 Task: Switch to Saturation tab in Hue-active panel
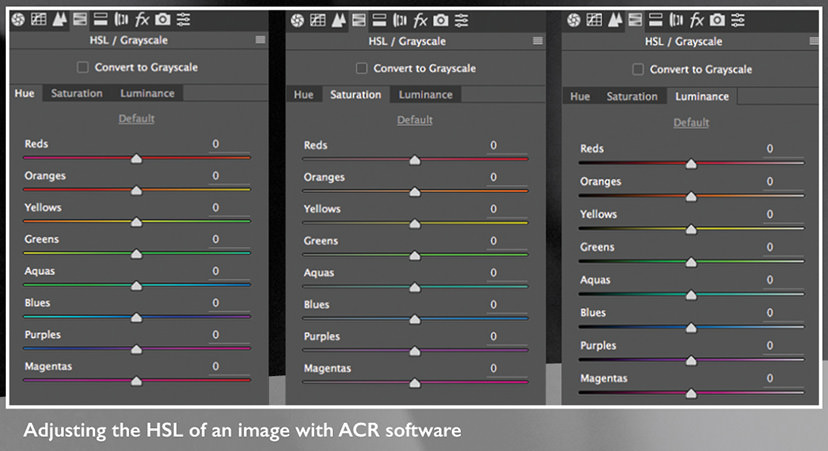coord(77,93)
